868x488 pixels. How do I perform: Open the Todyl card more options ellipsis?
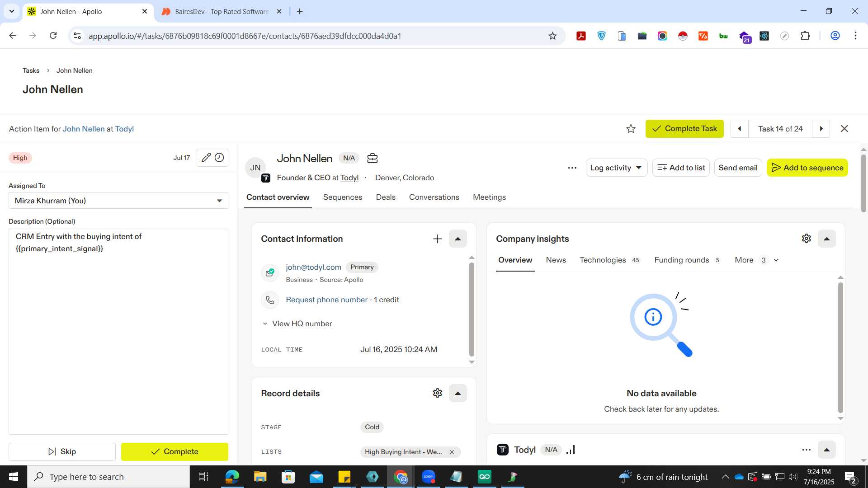(x=806, y=450)
